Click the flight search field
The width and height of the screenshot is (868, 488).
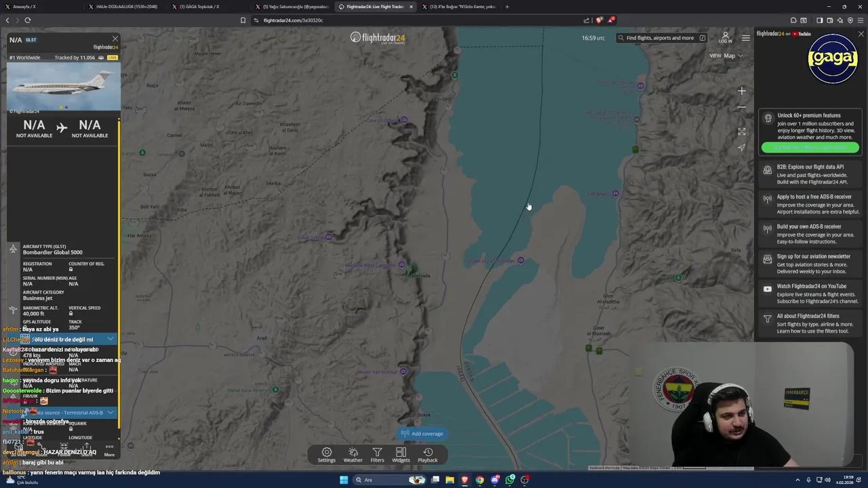tap(661, 38)
